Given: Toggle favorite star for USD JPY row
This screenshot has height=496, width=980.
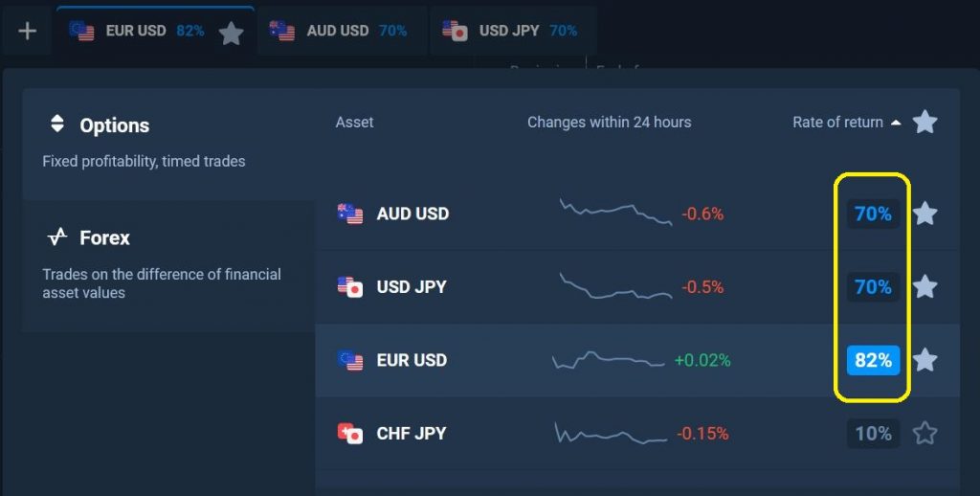Looking at the screenshot, I should click(924, 286).
